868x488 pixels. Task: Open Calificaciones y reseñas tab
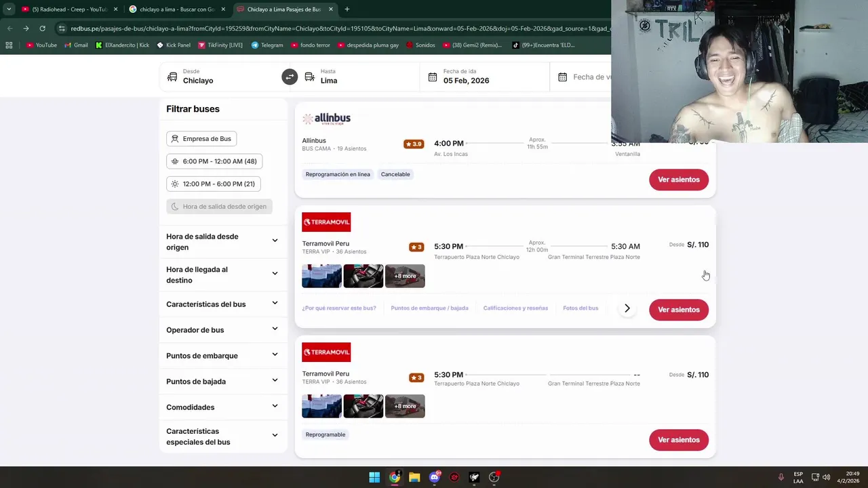click(x=515, y=308)
